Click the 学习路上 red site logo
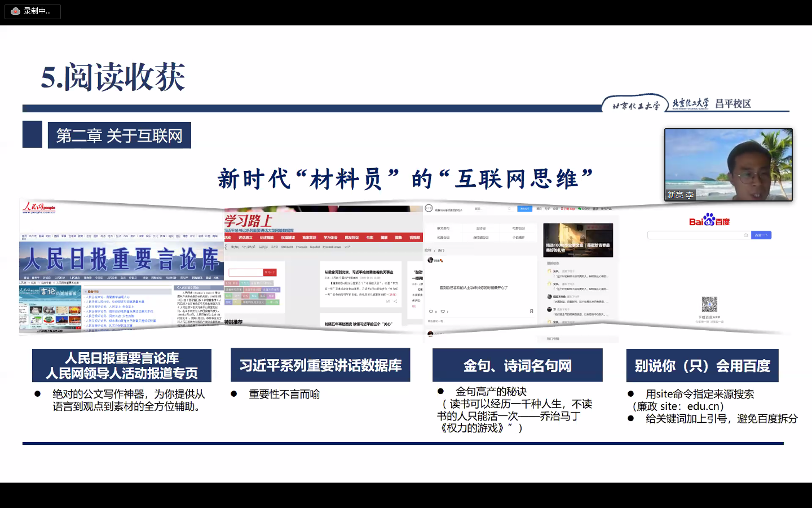812x508 pixels. click(248, 221)
